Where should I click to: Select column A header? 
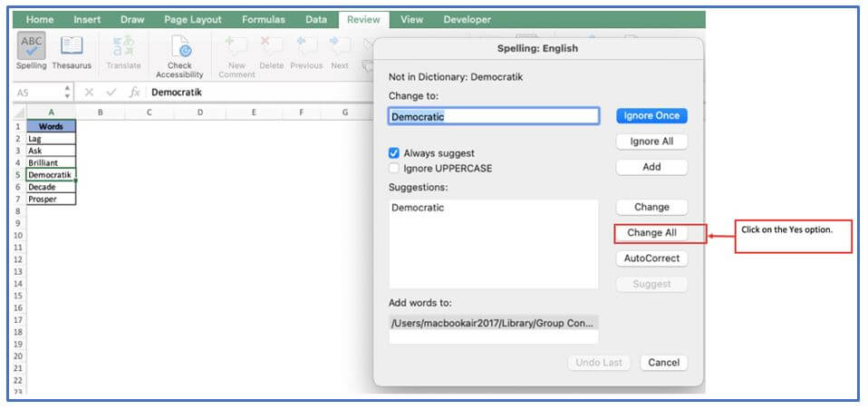pyautogui.click(x=51, y=112)
